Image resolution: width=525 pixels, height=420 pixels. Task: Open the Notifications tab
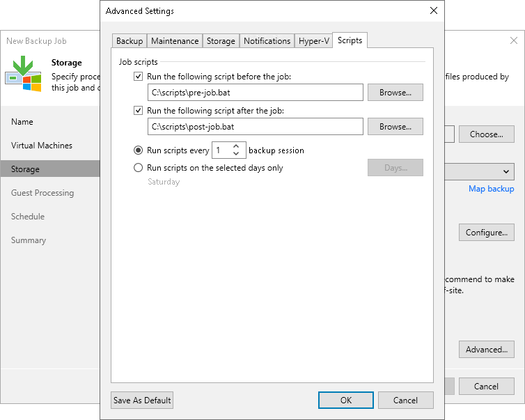(x=267, y=41)
